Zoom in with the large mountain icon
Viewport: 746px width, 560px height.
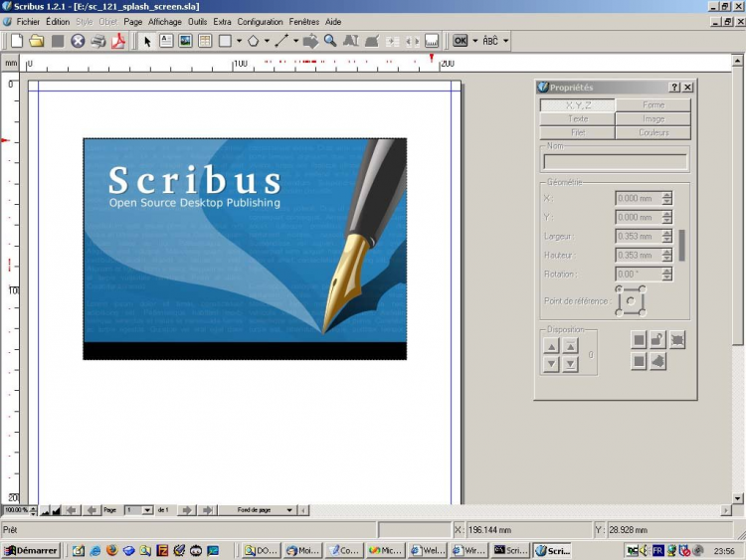click(x=56, y=510)
